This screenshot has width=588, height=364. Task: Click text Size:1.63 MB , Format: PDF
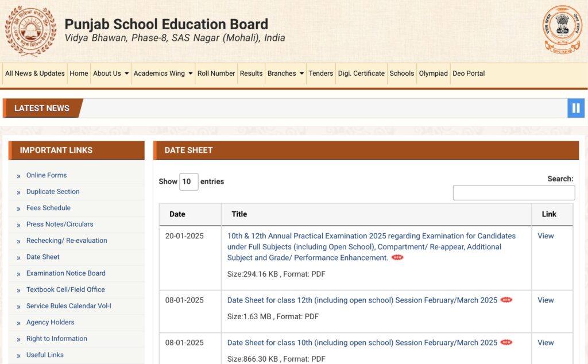(273, 316)
